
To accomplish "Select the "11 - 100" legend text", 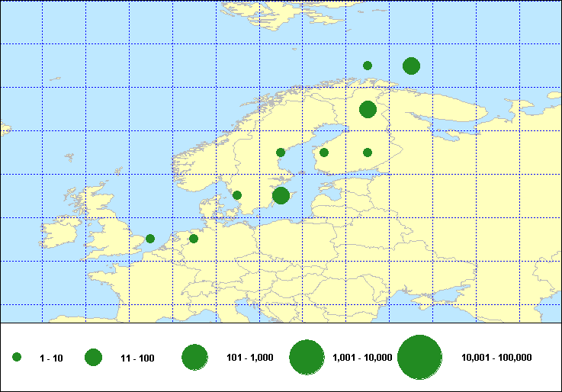I will point(137,358).
